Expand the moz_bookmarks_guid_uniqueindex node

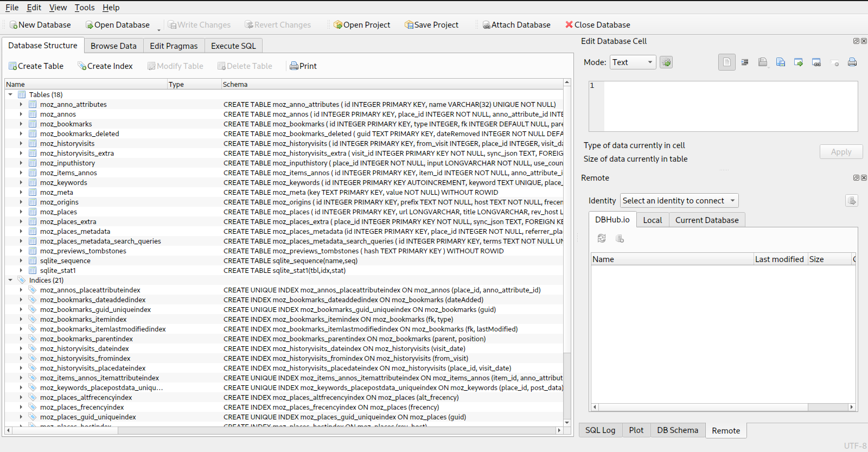pos(21,309)
